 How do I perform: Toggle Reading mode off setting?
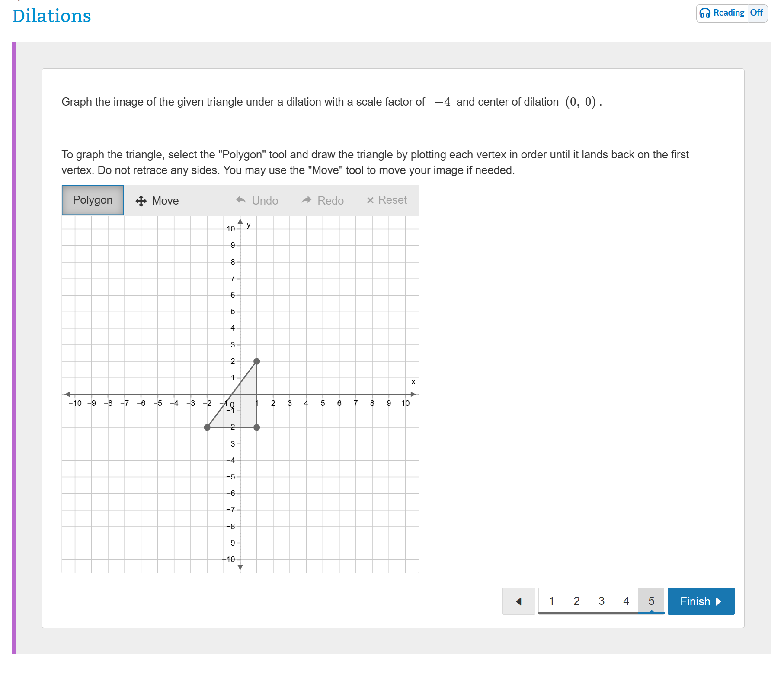757,13
